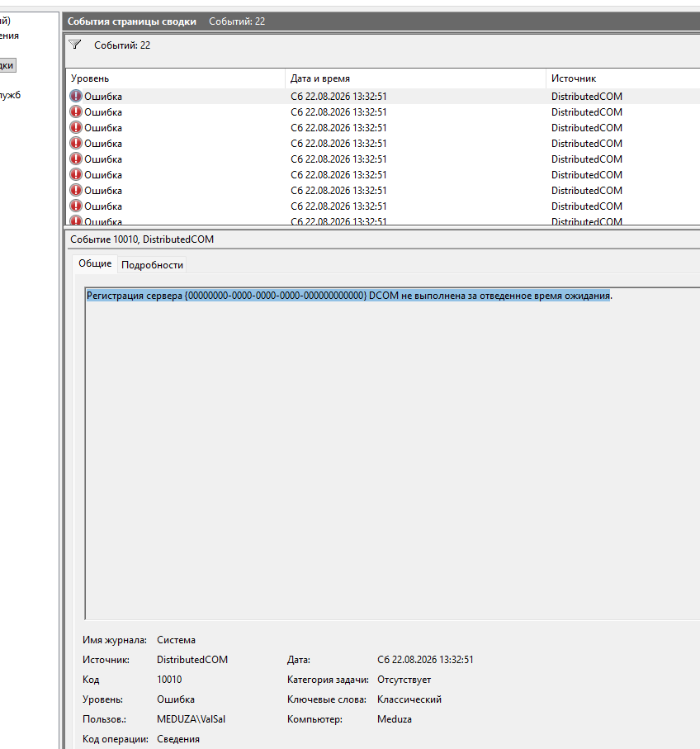
Task: Click the funnel filter icon
Action: coord(75,45)
